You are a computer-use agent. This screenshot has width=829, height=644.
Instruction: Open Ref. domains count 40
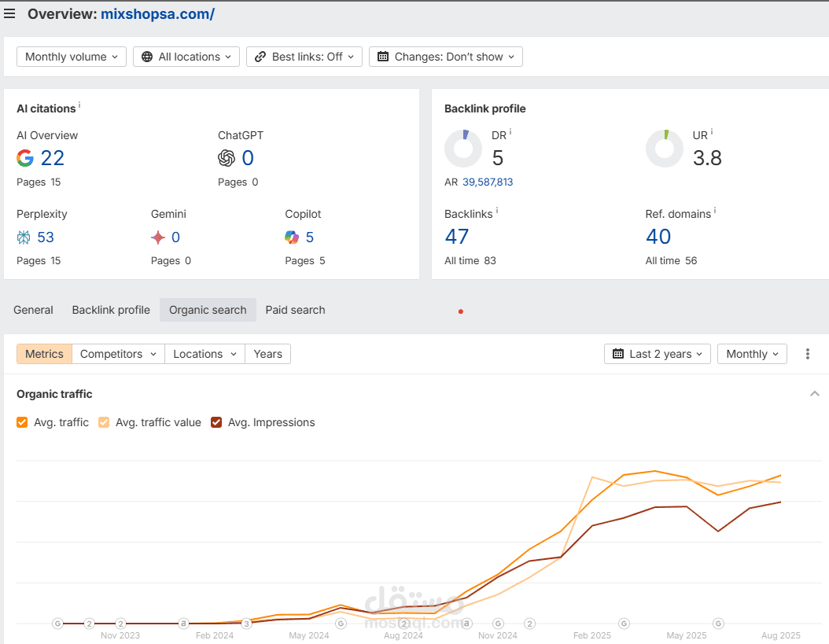(658, 237)
